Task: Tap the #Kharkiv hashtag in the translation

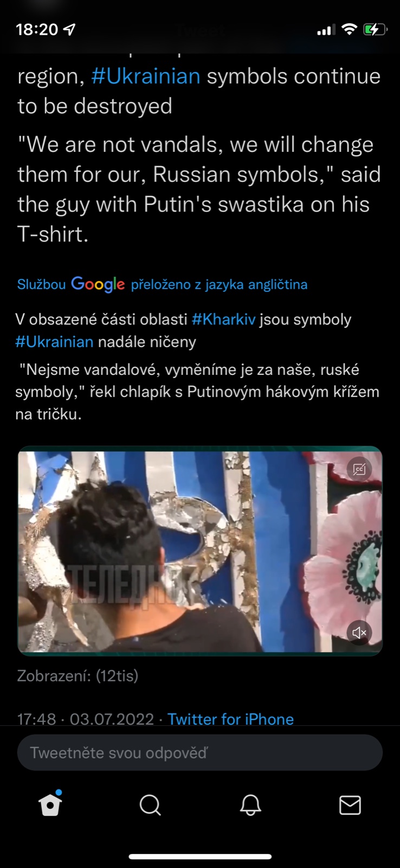Action: point(223,319)
